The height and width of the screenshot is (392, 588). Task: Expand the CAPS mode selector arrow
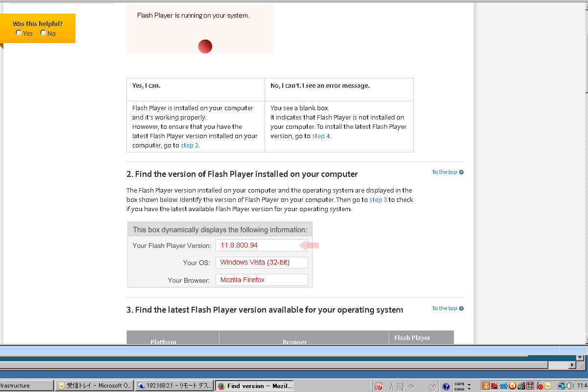pyautogui.click(x=468, y=384)
